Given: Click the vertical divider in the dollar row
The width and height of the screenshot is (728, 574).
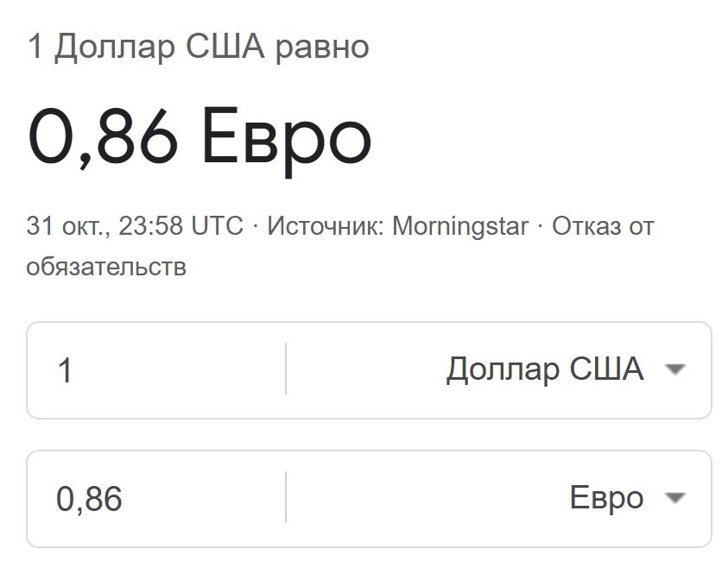Looking at the screenshot, I should (x=286, y=369).
